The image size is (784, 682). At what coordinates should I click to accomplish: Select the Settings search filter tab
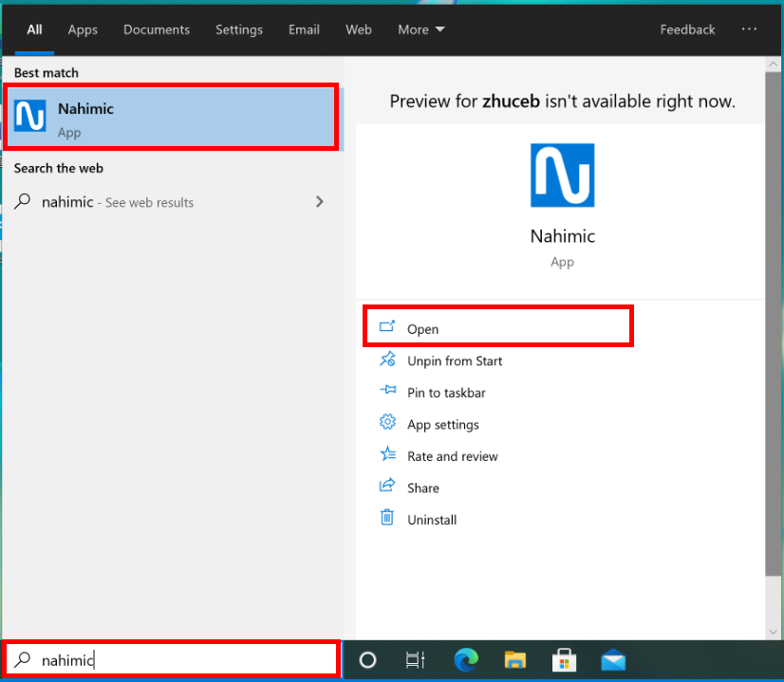click(x=239, y=29)
